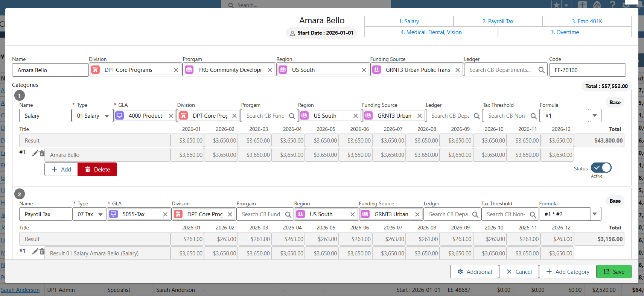This screenshot has width=644, height=296.
Task: Click the Base badge on the Salary category
Action: coord(615,102)
